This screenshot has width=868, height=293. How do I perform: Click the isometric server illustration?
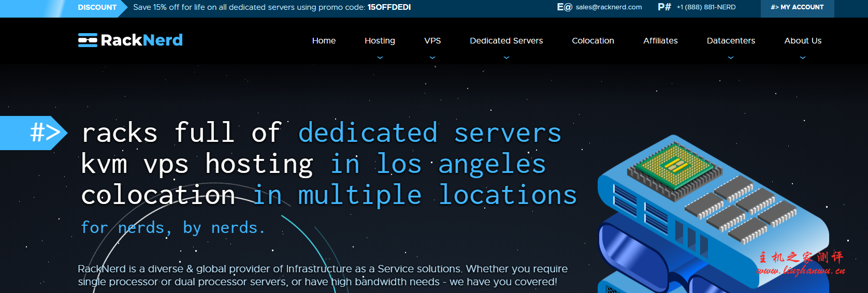pos(713,217)
